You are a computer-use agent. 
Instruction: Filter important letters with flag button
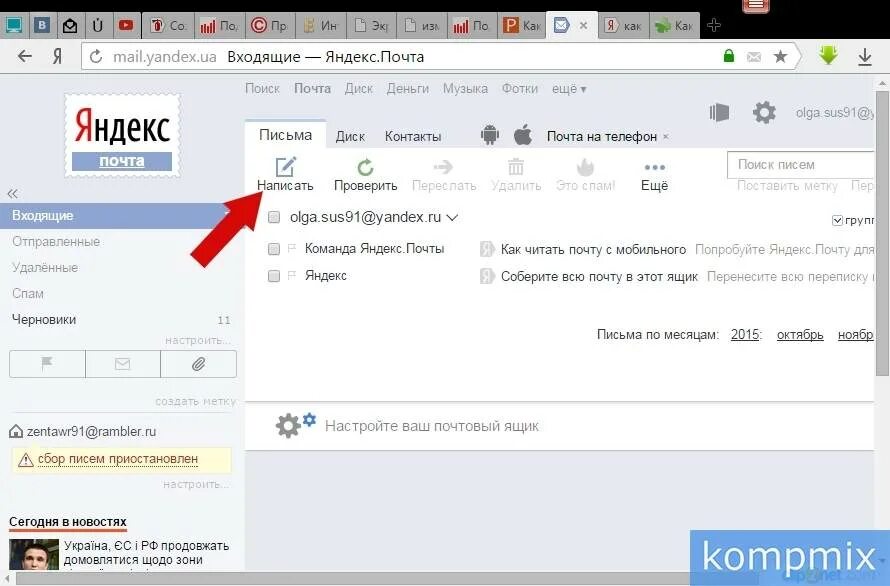[x=47, y=364]
